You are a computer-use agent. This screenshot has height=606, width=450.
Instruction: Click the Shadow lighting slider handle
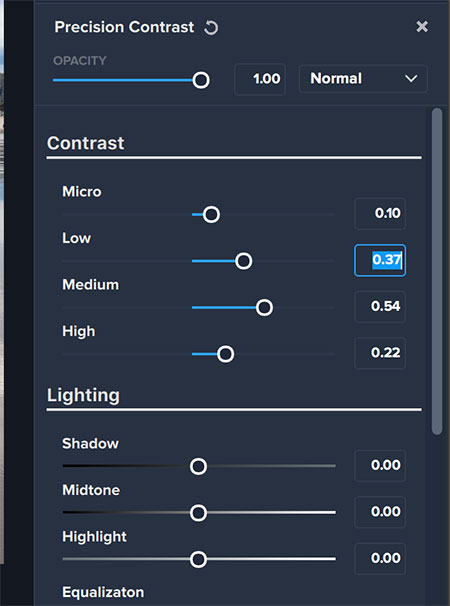pyautogui.click(x=198, y=466)
